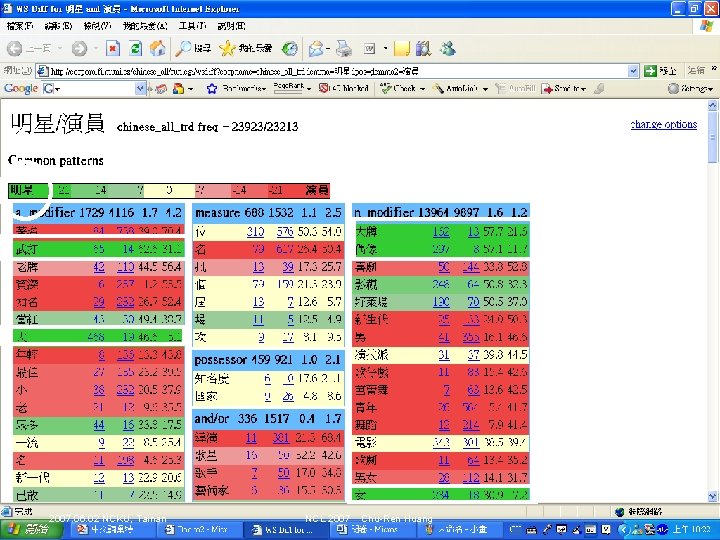Click the Edit document icon in toolbar

(370, 48)
